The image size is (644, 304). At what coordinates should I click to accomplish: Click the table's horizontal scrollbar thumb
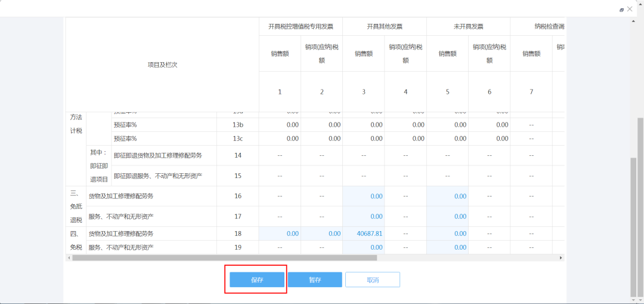[x=225, y=257]
